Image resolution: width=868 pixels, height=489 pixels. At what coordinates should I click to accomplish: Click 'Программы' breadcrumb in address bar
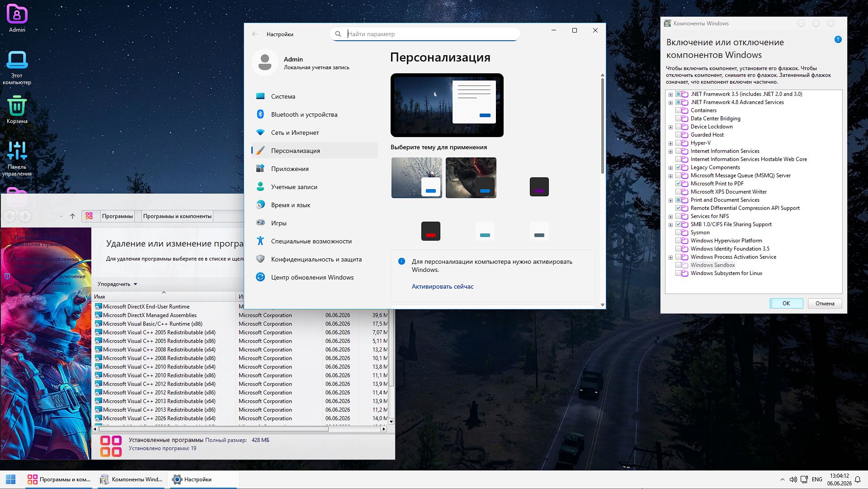pos(118,216)
